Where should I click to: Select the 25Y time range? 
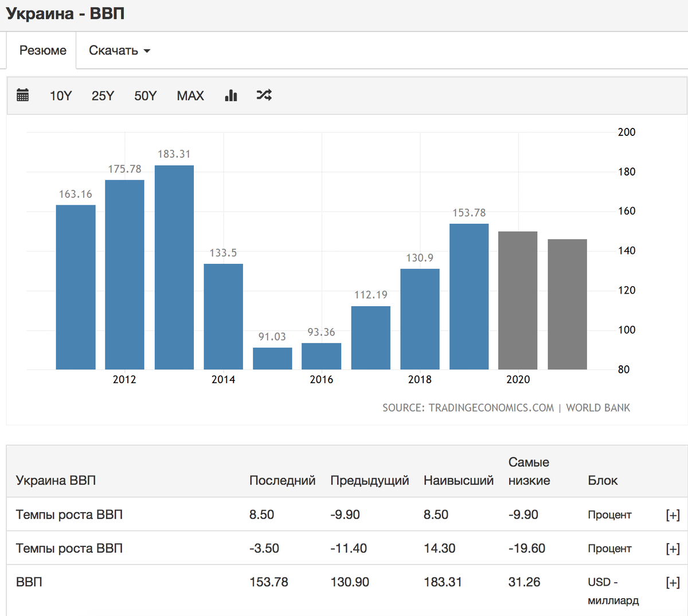point(103,96)
